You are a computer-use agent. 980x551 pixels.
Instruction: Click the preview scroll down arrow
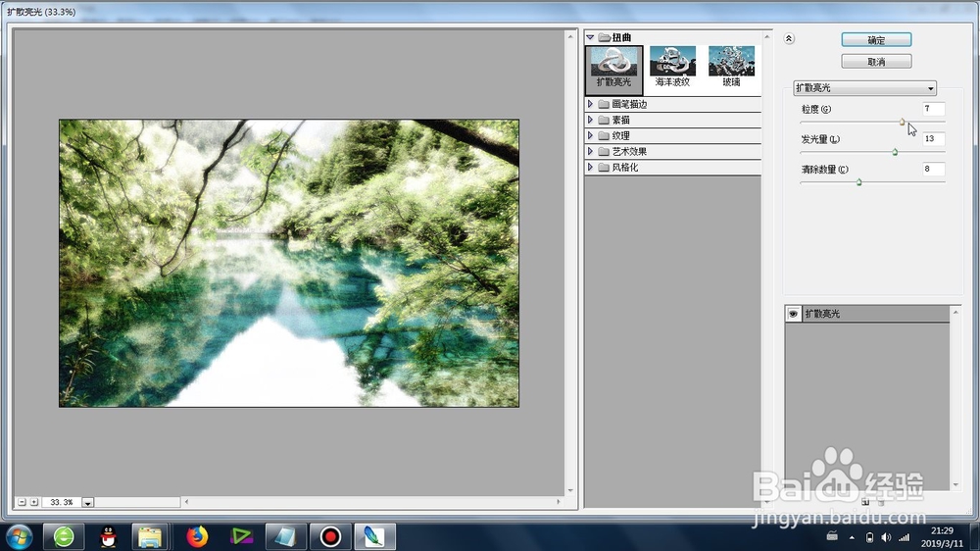tap(570, 490)
